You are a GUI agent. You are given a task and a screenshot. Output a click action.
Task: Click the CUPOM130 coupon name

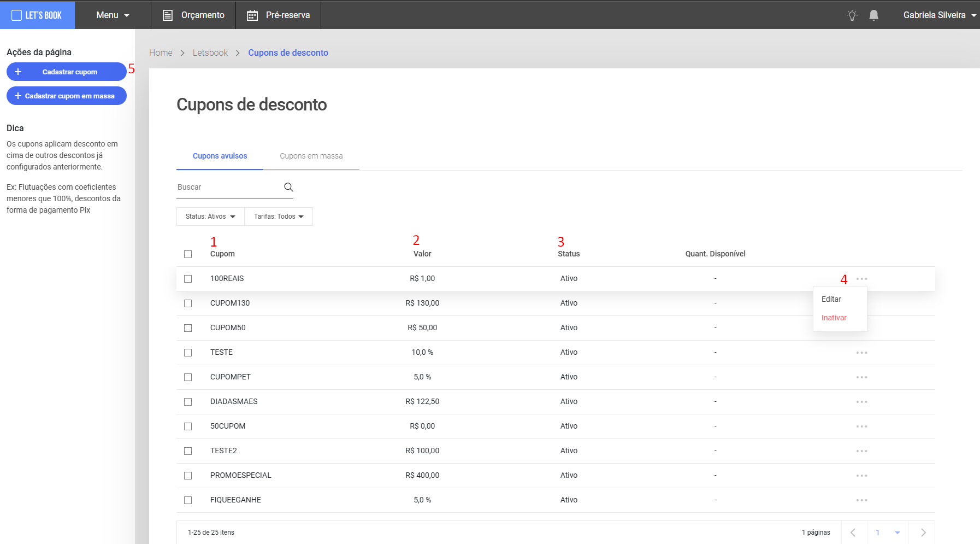click(230, 303)
